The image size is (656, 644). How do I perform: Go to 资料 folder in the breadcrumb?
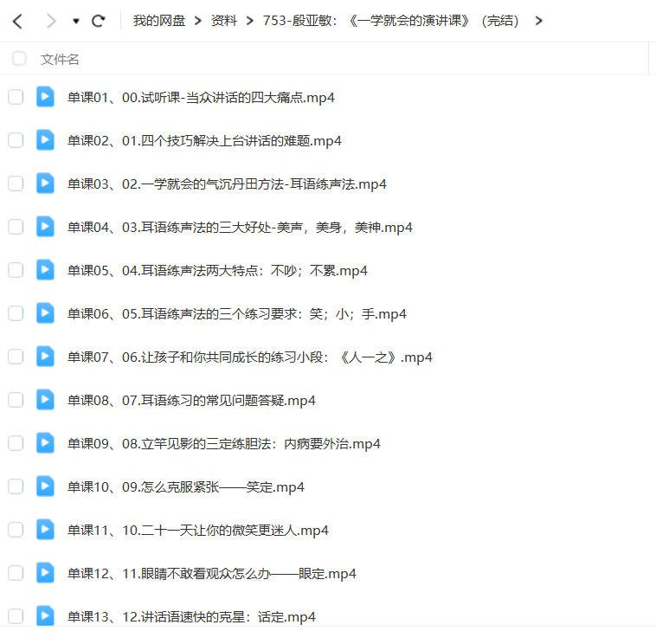point(224,21)
